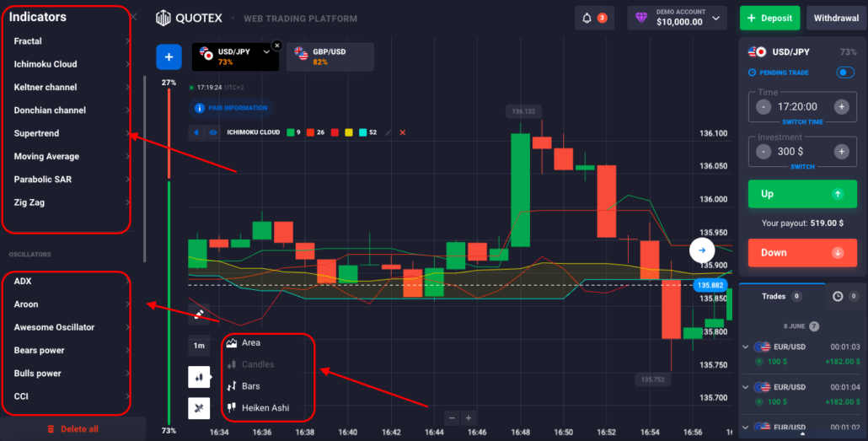Viewport: 868px width, 441px height.
Task: Collapse the Ichimoku Cloud legend arrow
Action: click(196, 132)
